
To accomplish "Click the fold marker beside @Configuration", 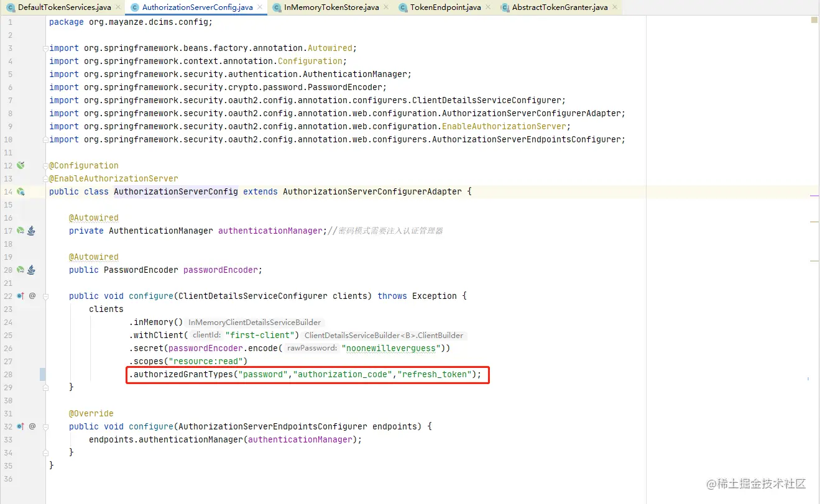I will 45,166.
